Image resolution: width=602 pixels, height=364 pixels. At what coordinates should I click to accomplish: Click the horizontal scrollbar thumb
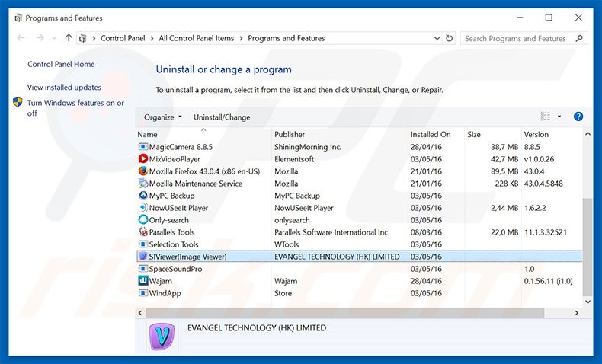tap(345, 313)
